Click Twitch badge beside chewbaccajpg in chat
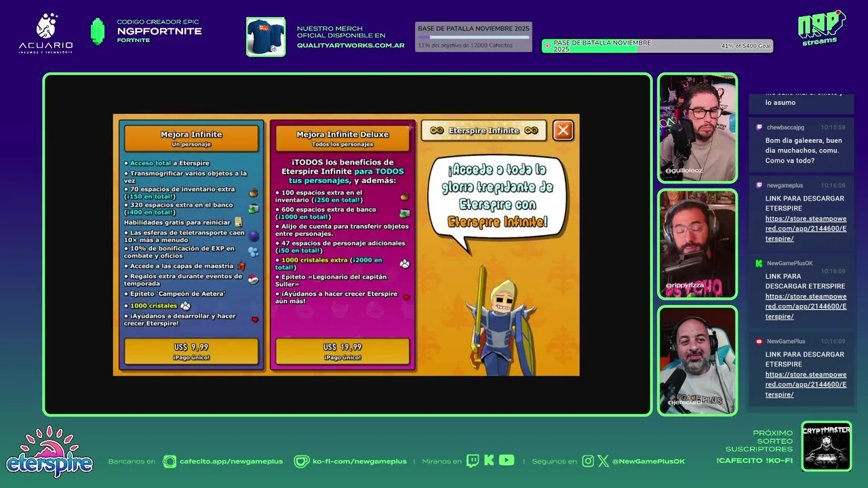This screenshot has width=868, height=488. click(x=759, y=127)
